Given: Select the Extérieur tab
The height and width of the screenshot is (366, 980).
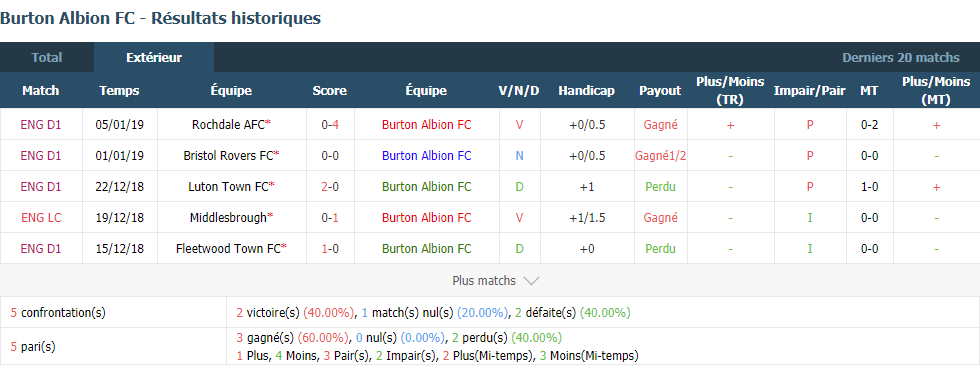Looking at the screenshot, I should (154, 57).
